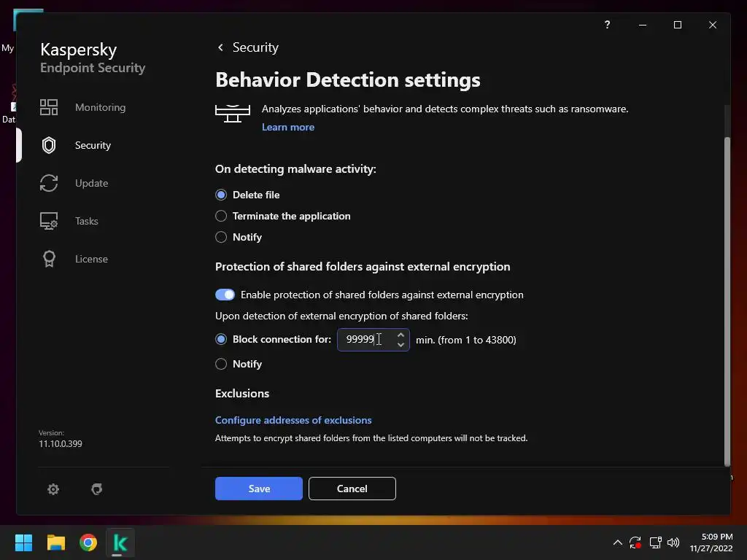
Task: Return to the Security page breadcrumb
Action: tap(255, 47)
